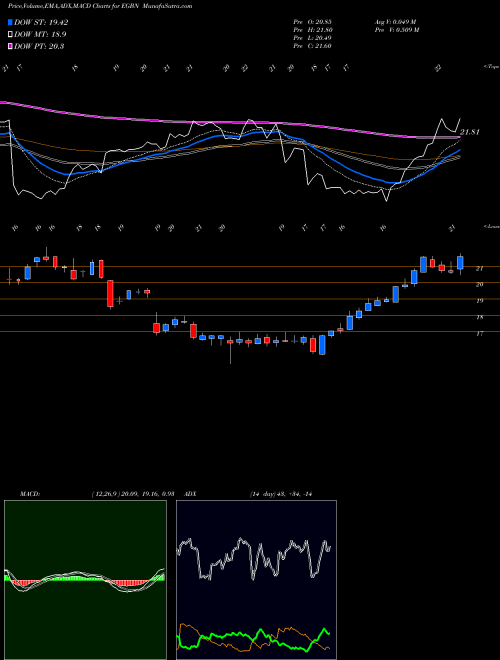The height and width of the screenshot is (660, 500).
Task: Click the 'Pre L: 20.49' low value
Action: [312, 38]
